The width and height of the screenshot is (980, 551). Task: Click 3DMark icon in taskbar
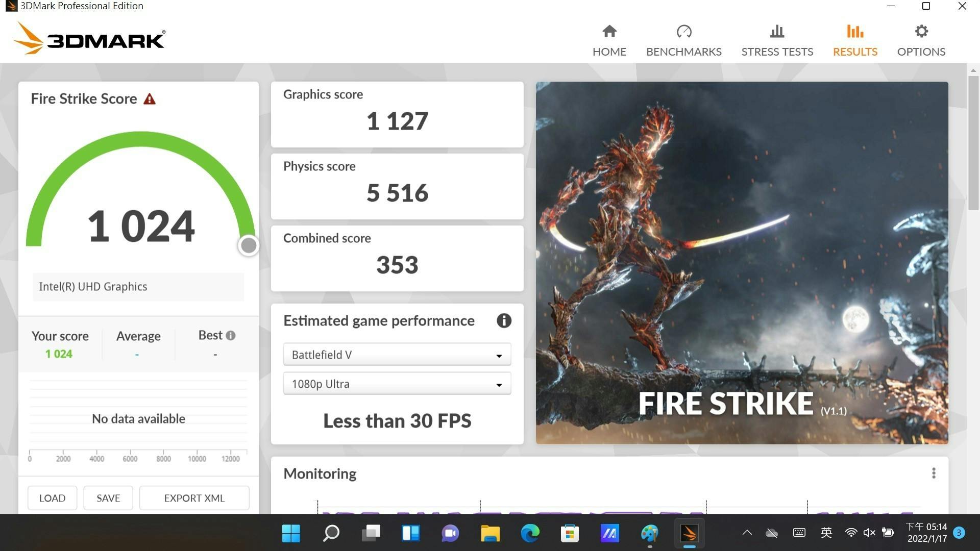pos(689,533)
